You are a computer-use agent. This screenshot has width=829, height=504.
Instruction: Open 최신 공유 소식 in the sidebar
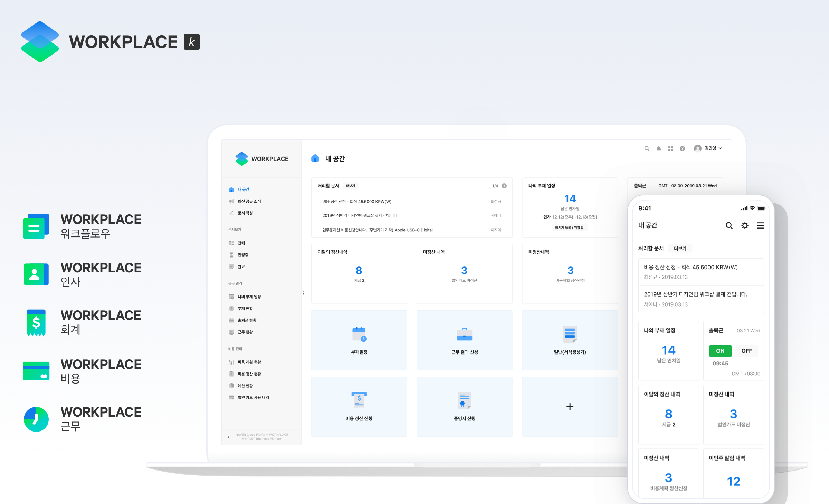(x=245, y=201)
